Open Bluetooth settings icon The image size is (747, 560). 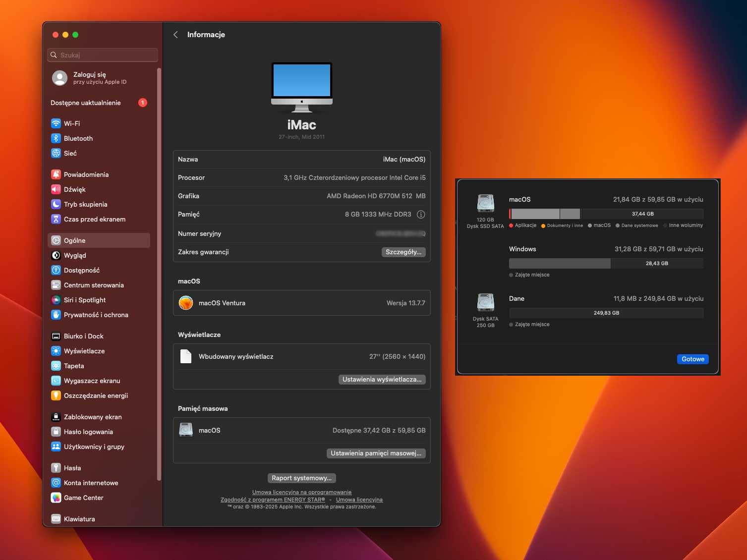(x=56, y=138)
